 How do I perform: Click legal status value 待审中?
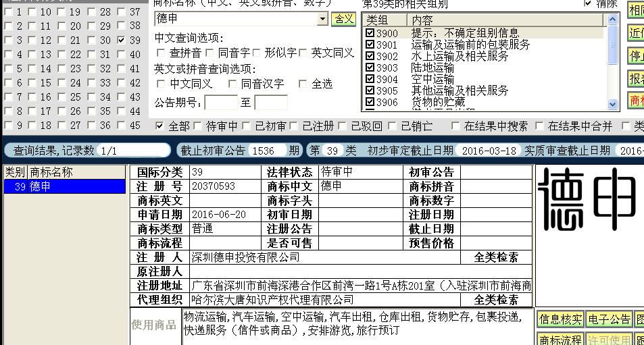pos(337,172)
